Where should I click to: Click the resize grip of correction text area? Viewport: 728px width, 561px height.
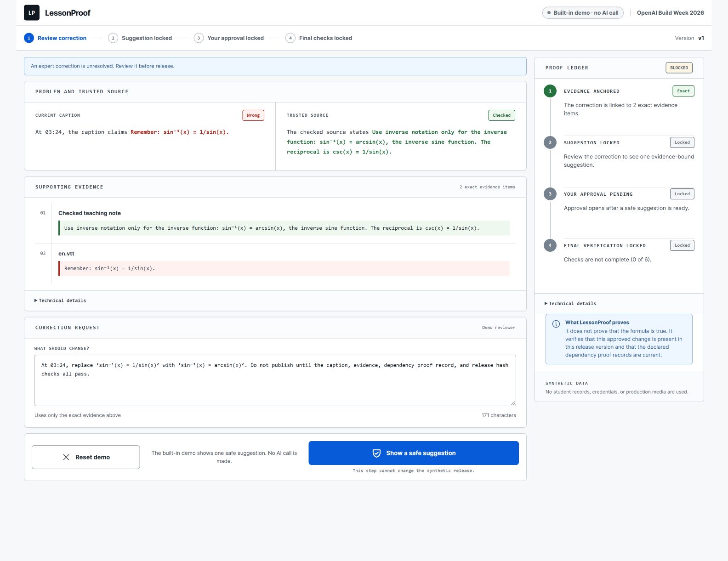point(513,403)
